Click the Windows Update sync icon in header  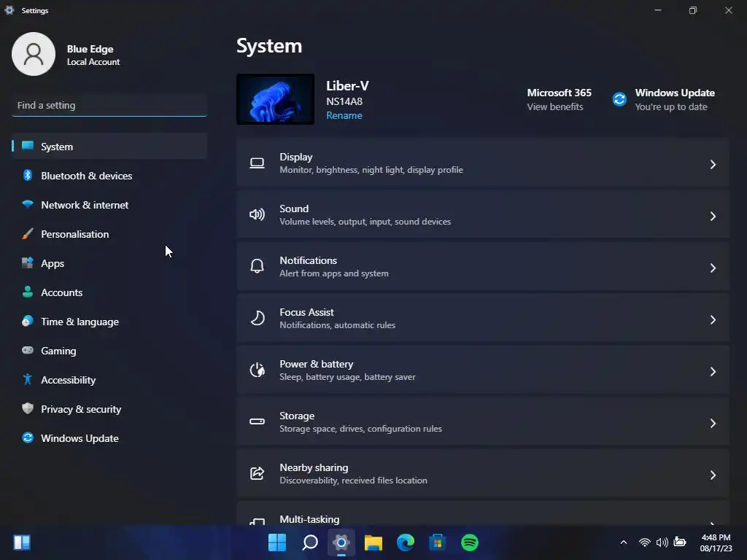(x=619, y=99)
